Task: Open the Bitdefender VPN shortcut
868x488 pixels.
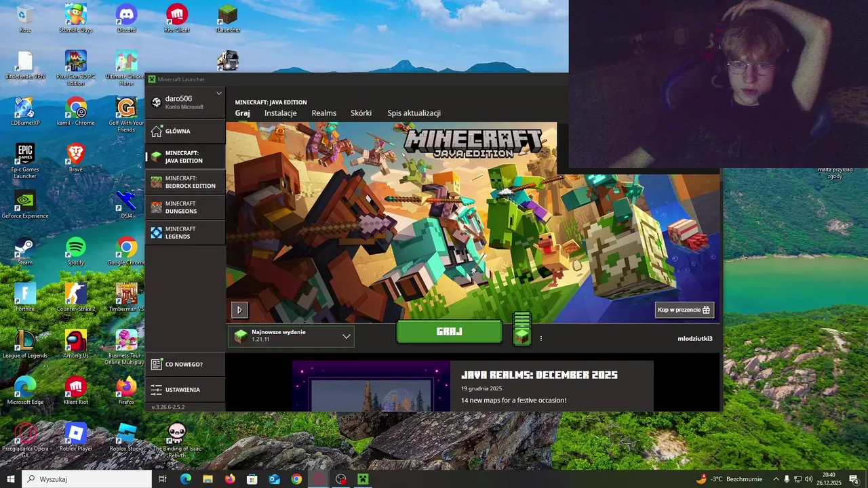Action: click(x=25, y=65)
